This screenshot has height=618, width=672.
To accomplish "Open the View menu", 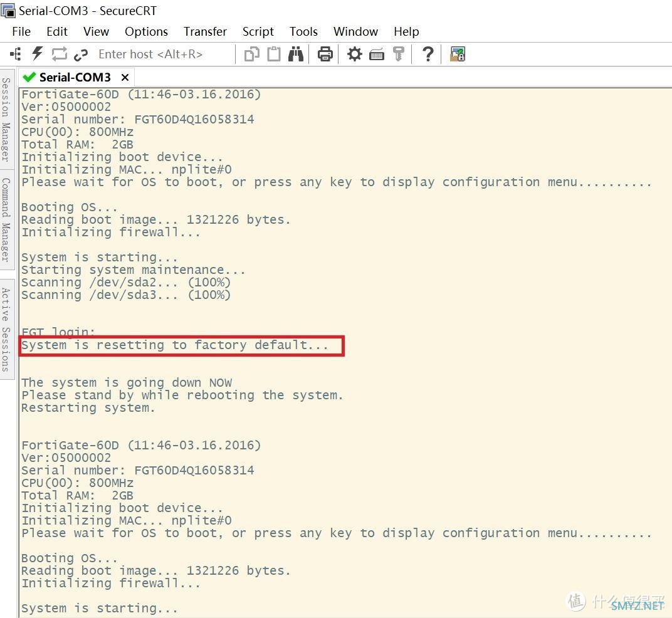I will click(x=96, y=32).
